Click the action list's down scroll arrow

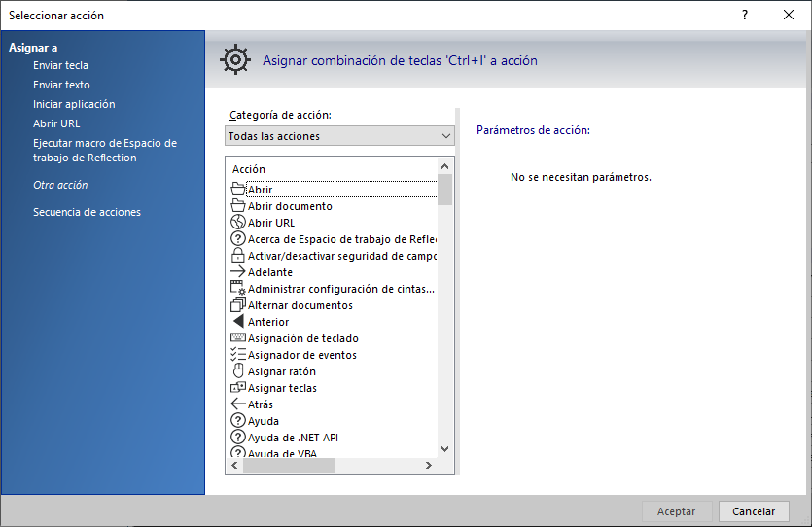444,449
